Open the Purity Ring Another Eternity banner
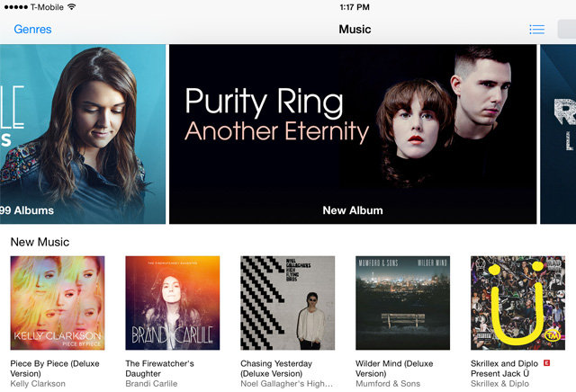This screenshot has width=576, height=392. (x=353, y=134)
